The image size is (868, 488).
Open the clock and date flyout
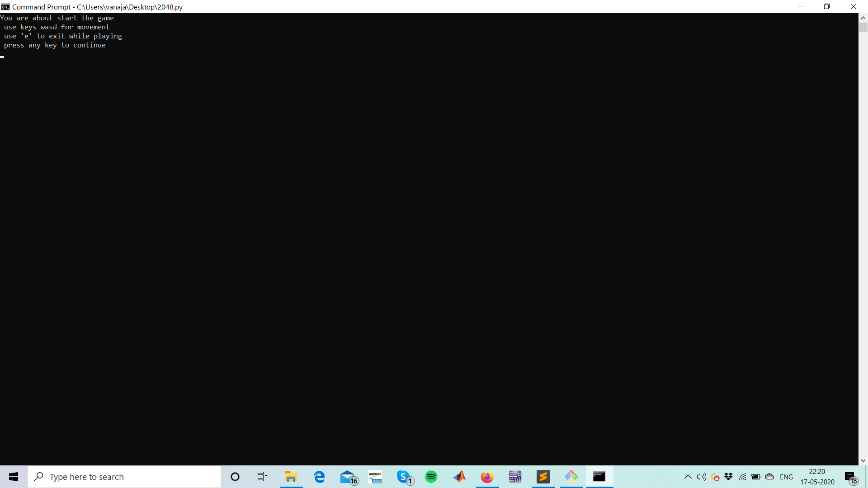(x=817, y=477)
